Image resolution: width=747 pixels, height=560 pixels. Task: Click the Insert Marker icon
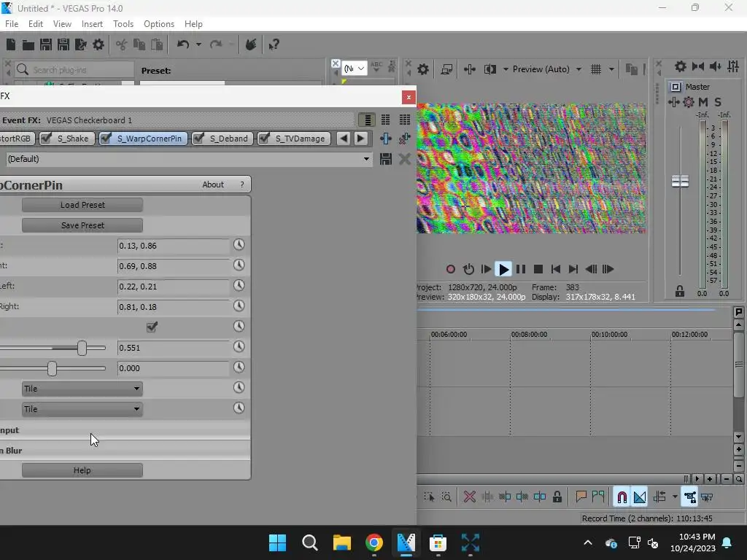581,497
